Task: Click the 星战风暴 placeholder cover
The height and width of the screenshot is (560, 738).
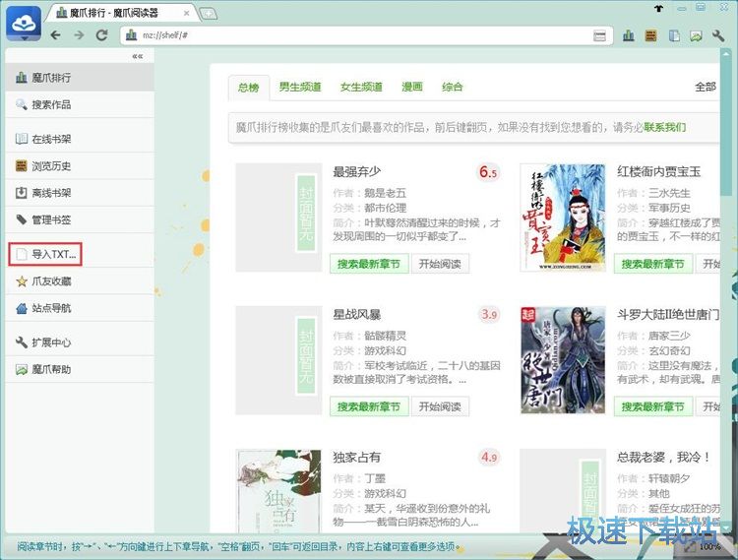Action: 279,360
